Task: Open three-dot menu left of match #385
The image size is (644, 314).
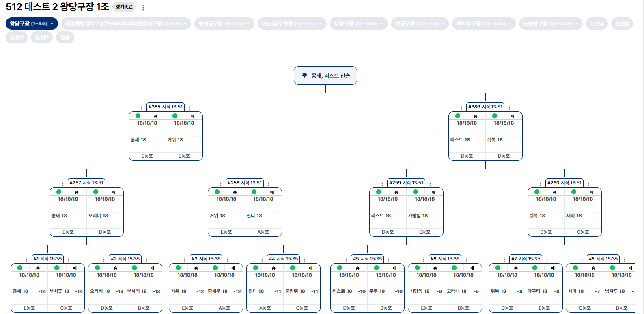Action: point(141,108)
